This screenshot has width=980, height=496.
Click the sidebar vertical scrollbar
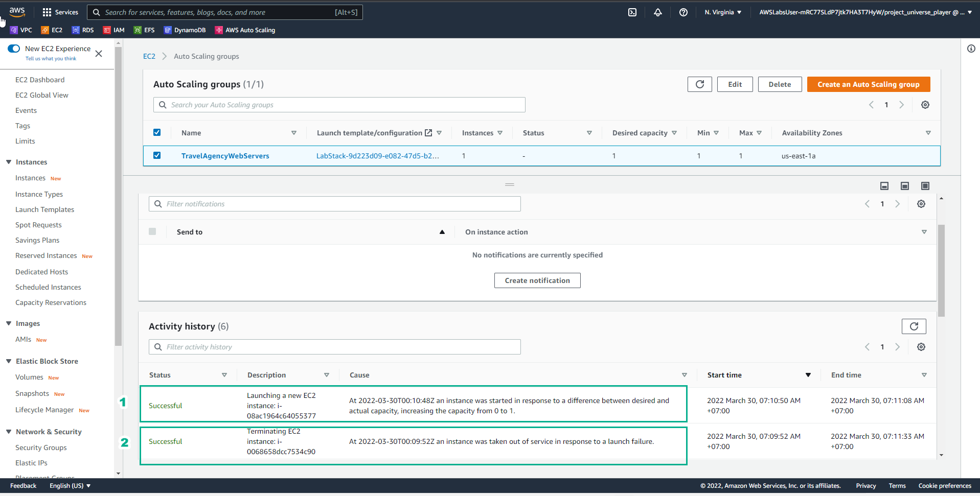118,197
